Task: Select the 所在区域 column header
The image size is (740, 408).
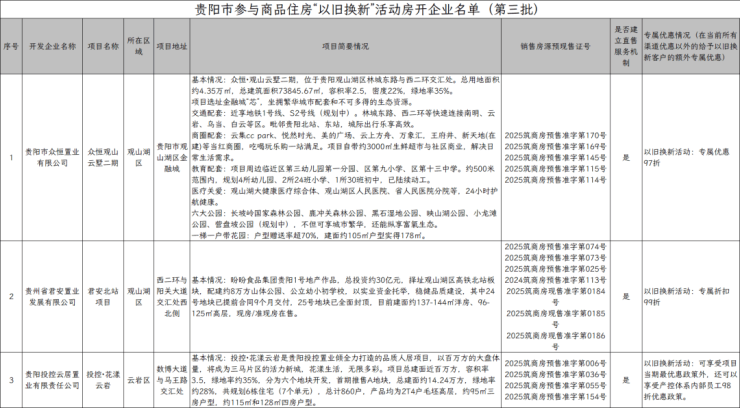Action: click(139, 46)
